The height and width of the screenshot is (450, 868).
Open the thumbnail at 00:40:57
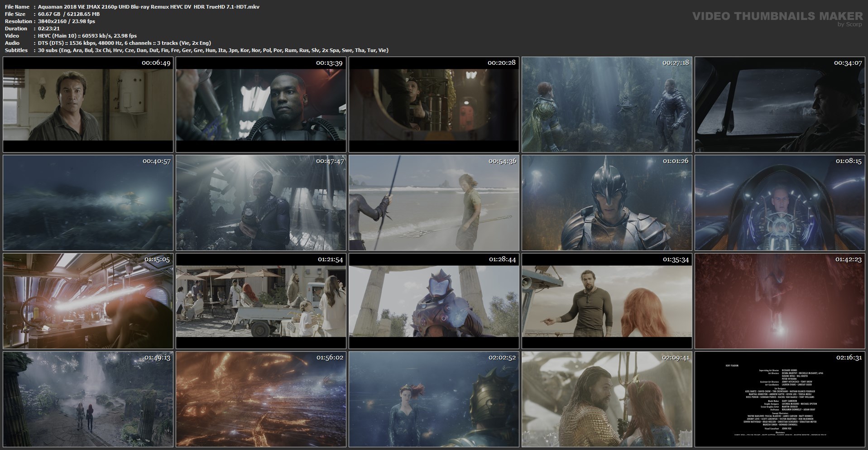pos(88,203)
